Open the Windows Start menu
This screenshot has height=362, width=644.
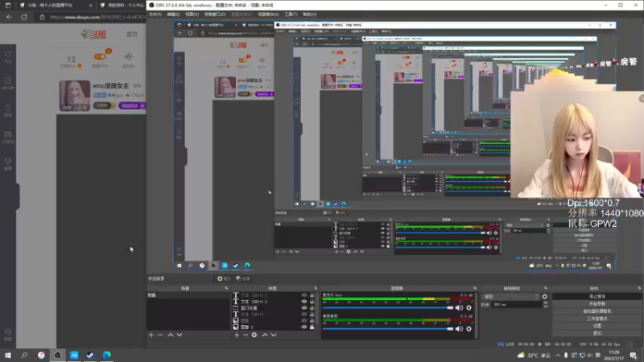(8, 356)
